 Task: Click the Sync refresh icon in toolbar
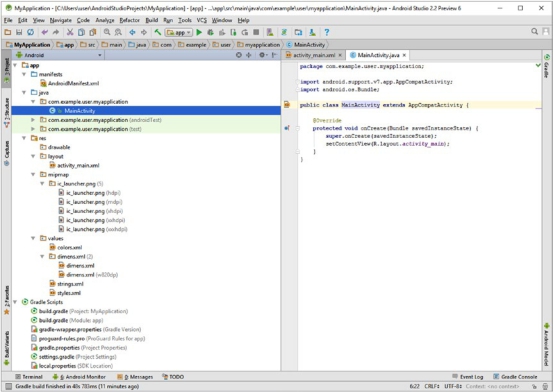31,33
